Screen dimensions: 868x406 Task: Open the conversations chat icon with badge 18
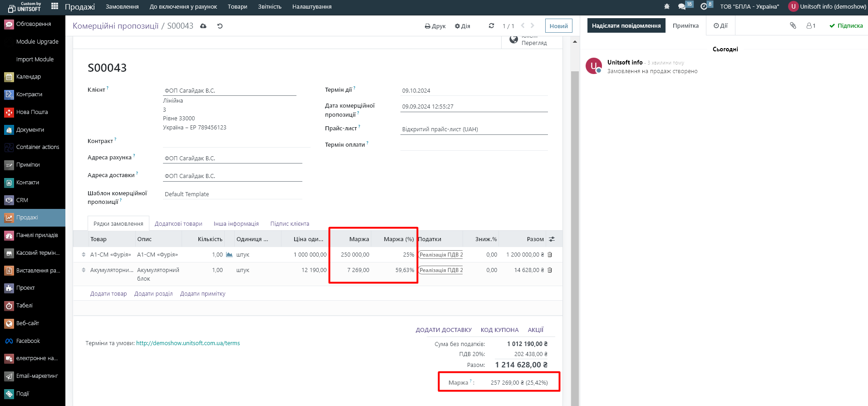click(682, 7)
